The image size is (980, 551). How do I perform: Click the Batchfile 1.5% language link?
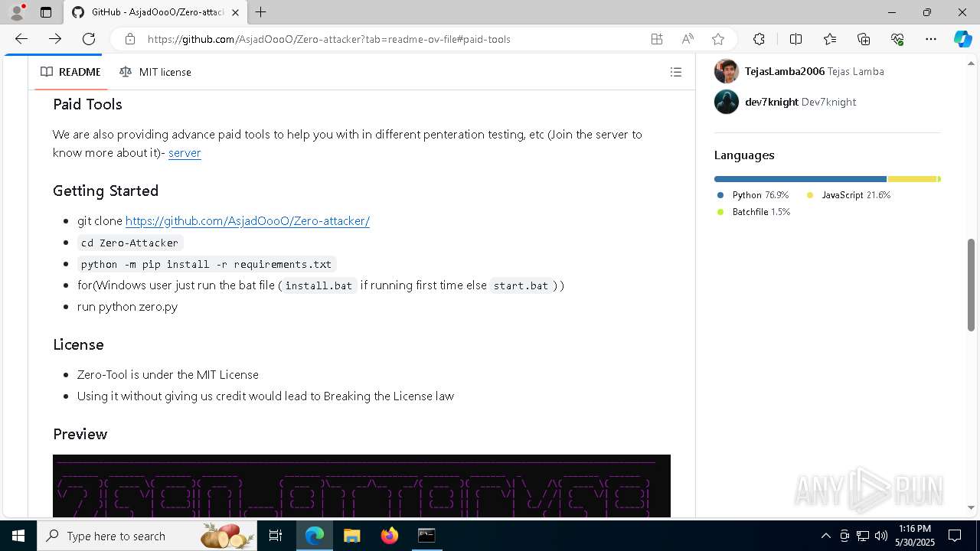pyautogui.click(x=753, y=212)
